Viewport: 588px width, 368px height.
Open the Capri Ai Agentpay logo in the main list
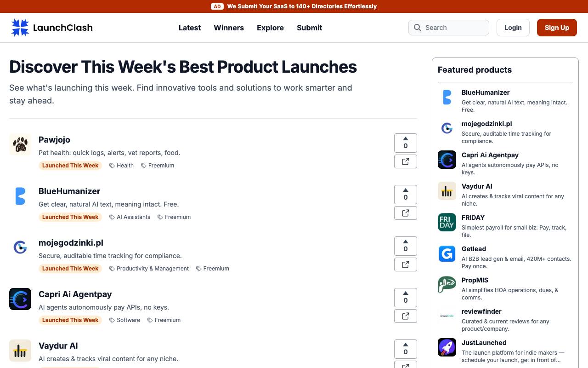(x=20, y=299)
